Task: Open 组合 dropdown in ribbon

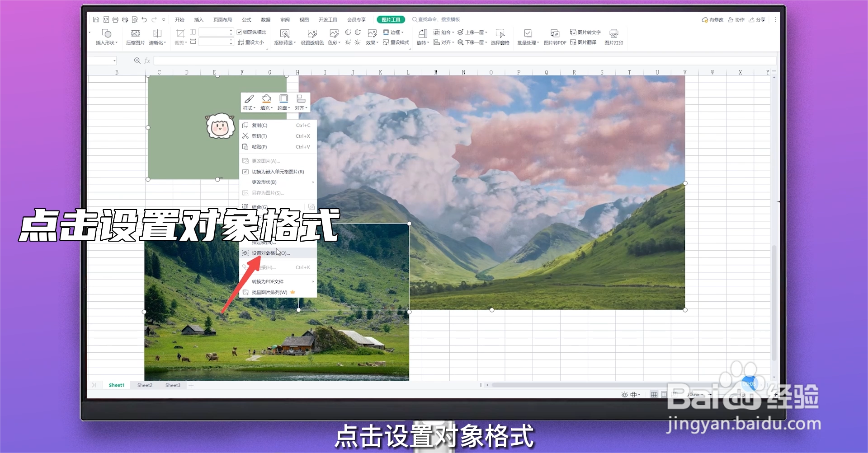Action: [x=443, y=32]
